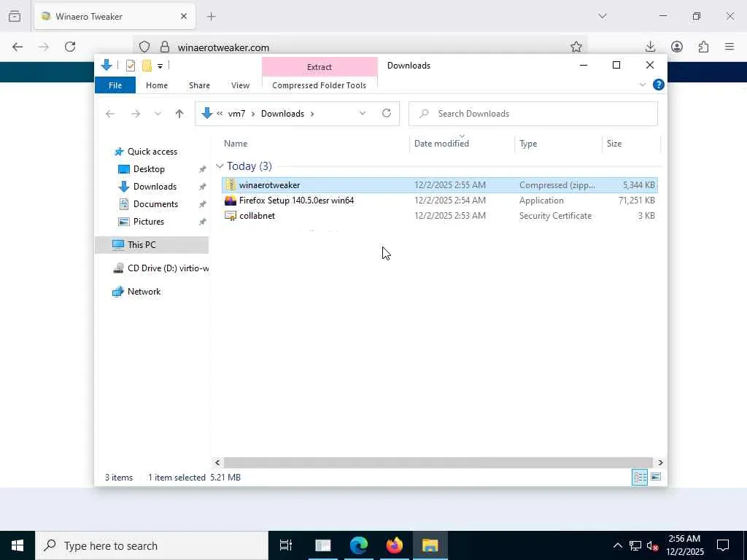Switch to the Share ribbon tab

[x=199, y=85]
